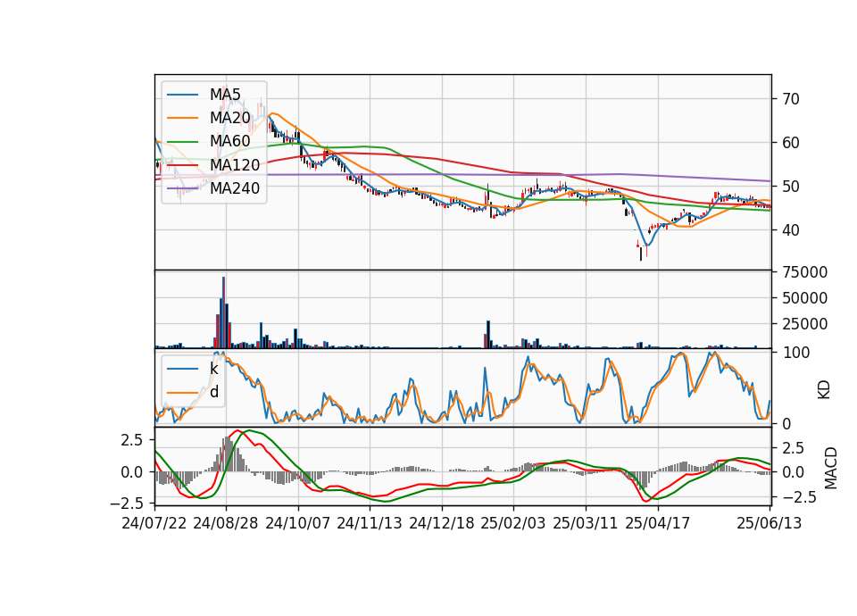
Task: Click the 24/12/18 date label
Action: coord(442,523)
